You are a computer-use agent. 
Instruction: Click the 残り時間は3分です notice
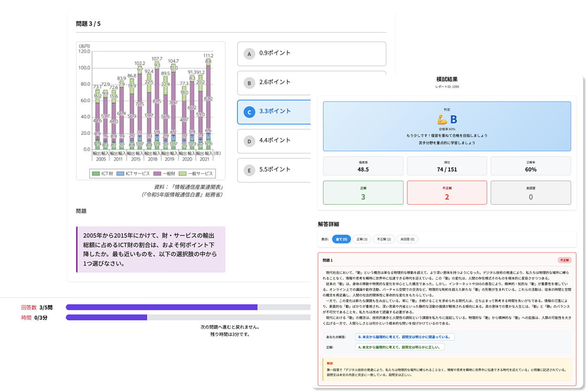click(230, 334)
